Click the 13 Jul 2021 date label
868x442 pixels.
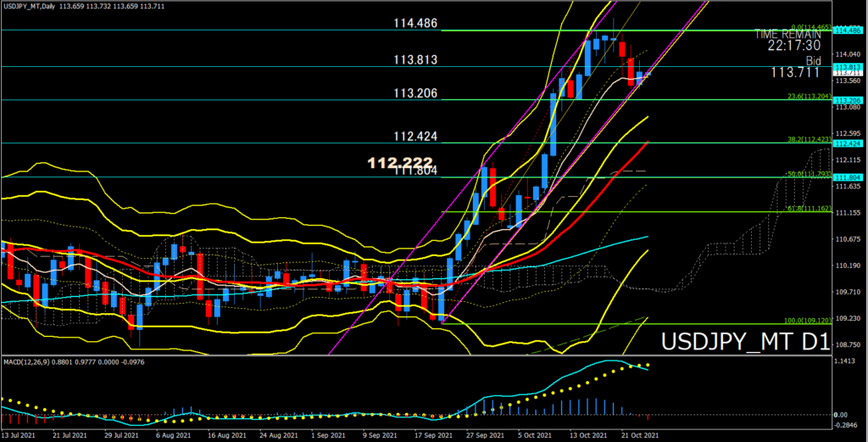19,436
